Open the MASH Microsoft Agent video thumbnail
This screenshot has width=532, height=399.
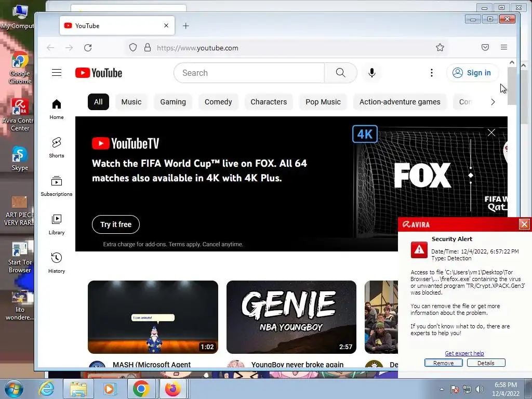tap(153, 317)
